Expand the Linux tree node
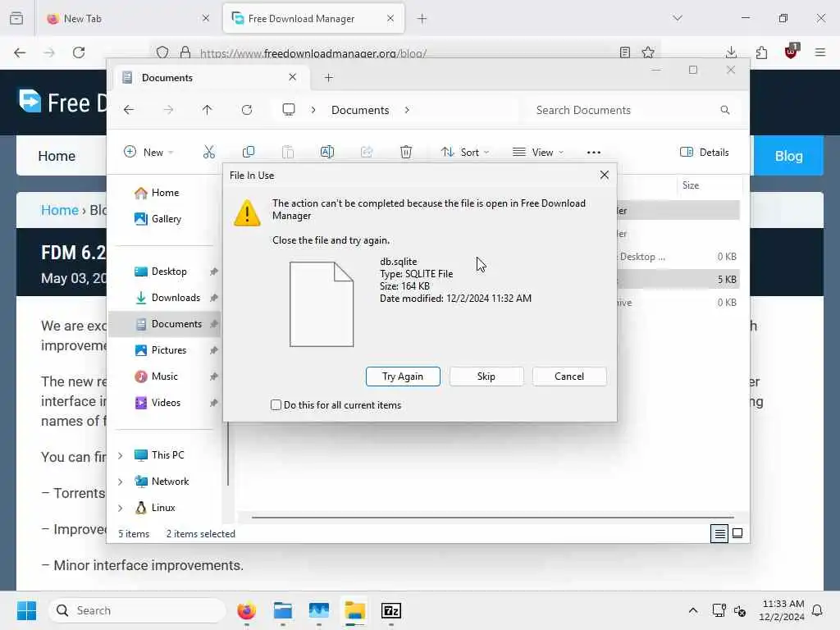 [121, 508]
